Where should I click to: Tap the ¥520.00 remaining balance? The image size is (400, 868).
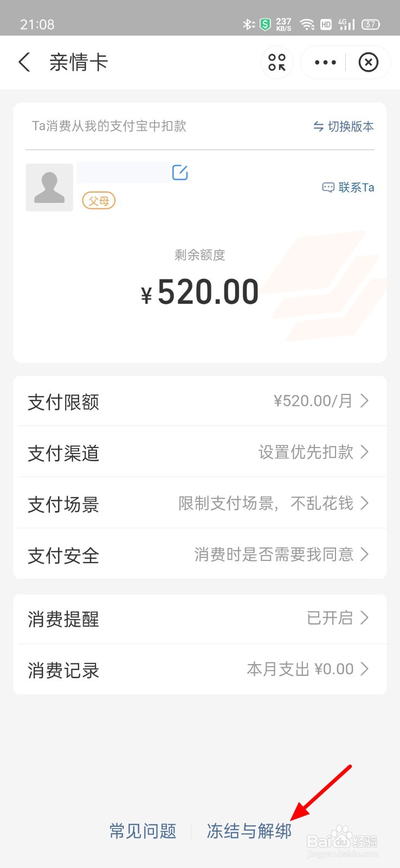click(200, 292)
